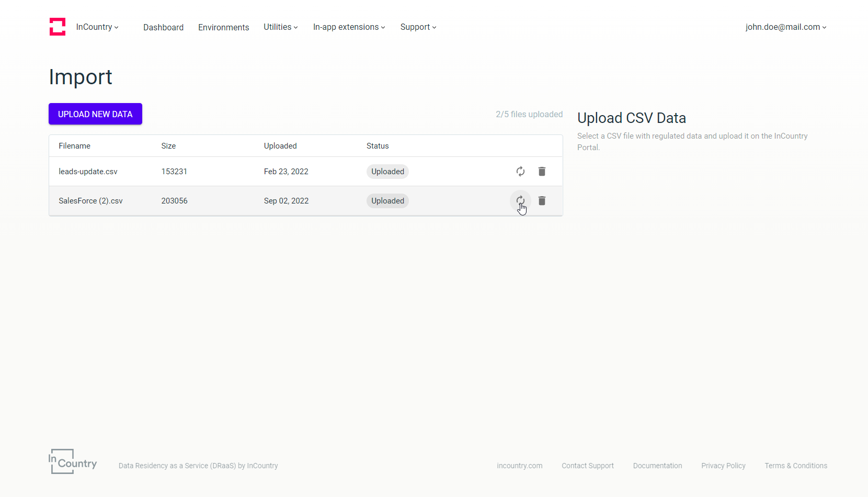The height and width of the screenshot is (497, 868).
Task: Expand the InCountry organization dropdown
Action: (x=97, y=27)
